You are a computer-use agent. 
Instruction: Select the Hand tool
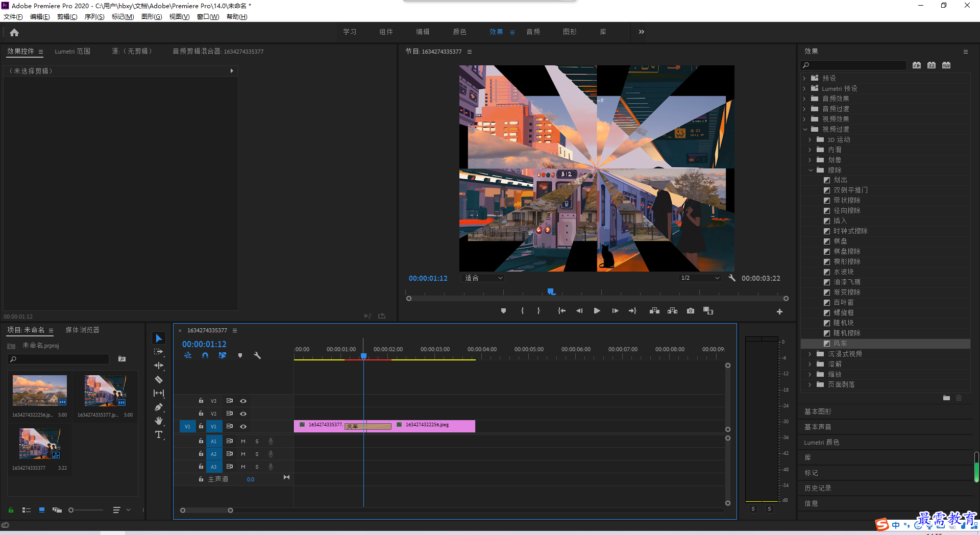click(x=159, y=421)
